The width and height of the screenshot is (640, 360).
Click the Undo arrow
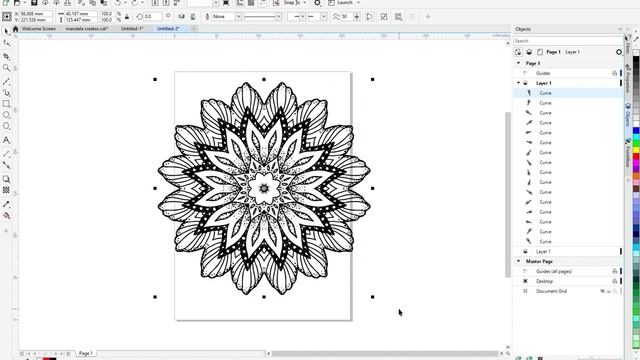[x=118, y=2]
